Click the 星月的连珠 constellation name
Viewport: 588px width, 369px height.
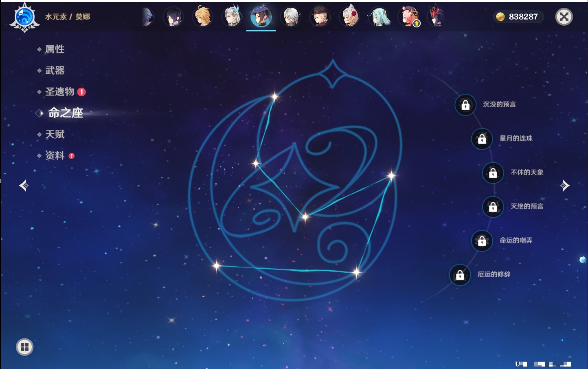(516, 138)
